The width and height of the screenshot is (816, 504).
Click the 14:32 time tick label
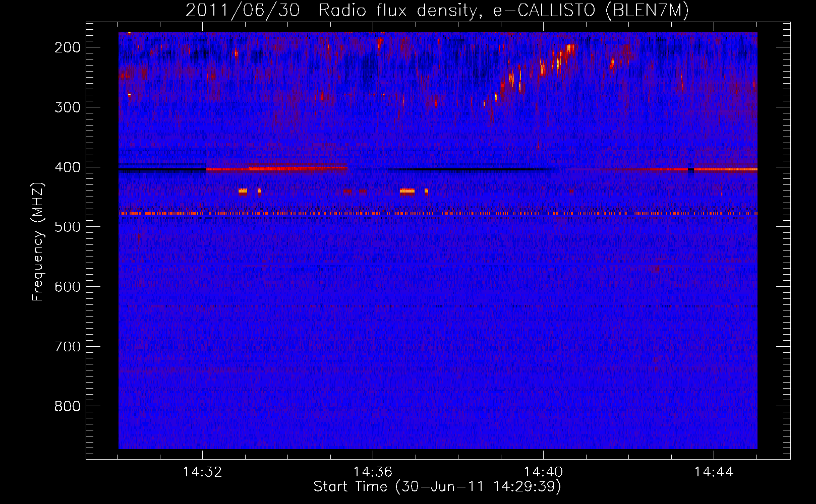coord(203,472)
